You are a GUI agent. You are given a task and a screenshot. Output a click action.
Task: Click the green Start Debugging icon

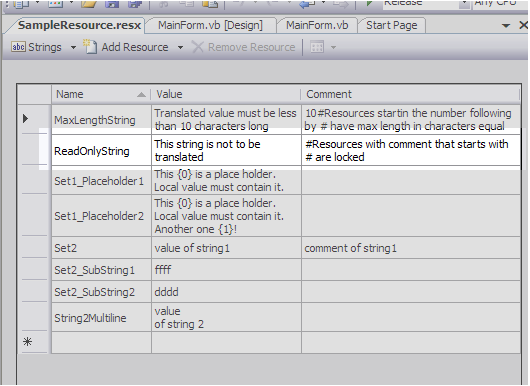coord(370,3)
